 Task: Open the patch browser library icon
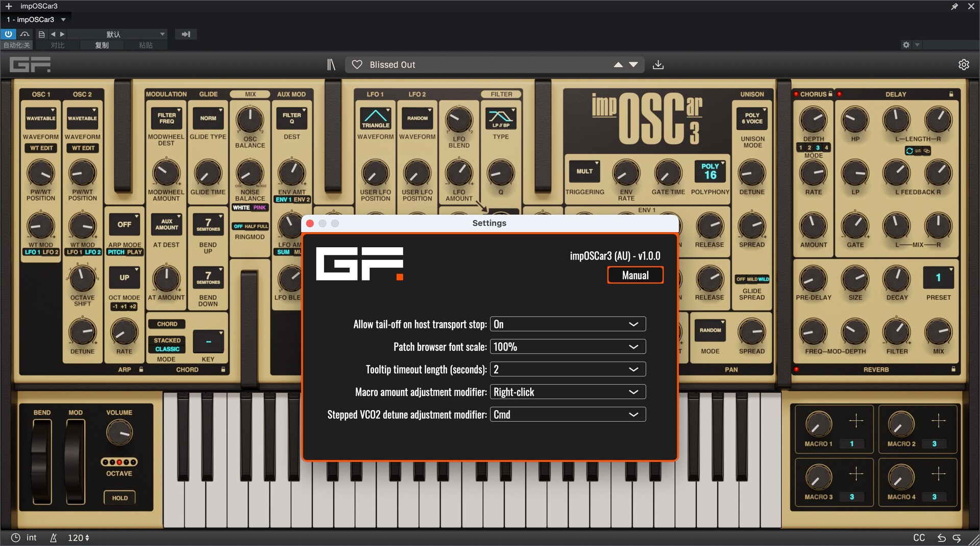coord(331,65)
